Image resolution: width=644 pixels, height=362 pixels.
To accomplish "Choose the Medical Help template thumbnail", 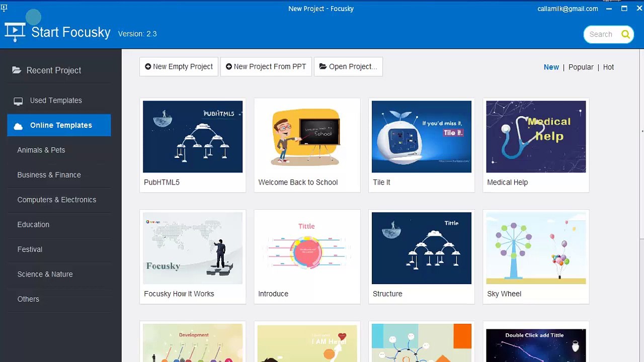I will click(x=536, y=137).
